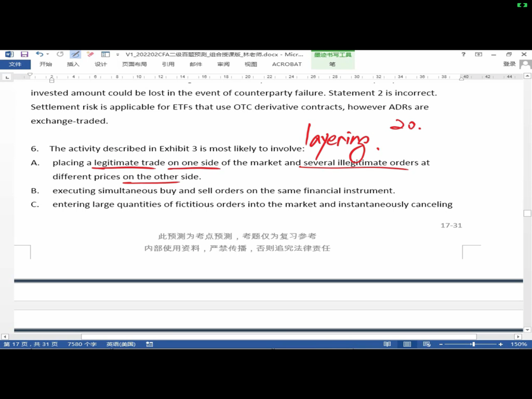Image resolution: width=532 pixels, height=399 pixels.
Task: Open the 文件 (File) tab
Action: [x=15, y=64]
